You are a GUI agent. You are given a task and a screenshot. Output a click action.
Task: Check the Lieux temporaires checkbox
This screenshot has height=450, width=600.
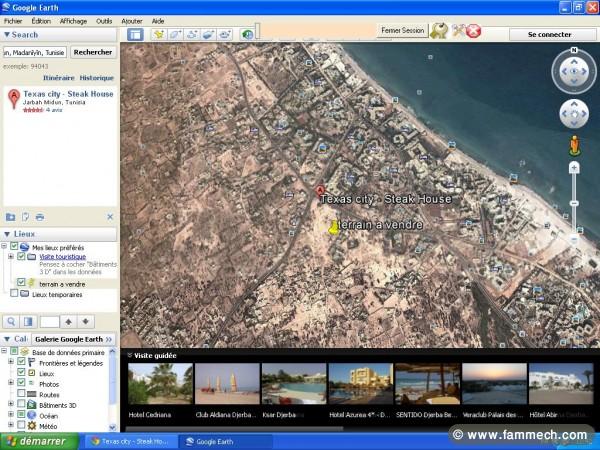[14, 293]
